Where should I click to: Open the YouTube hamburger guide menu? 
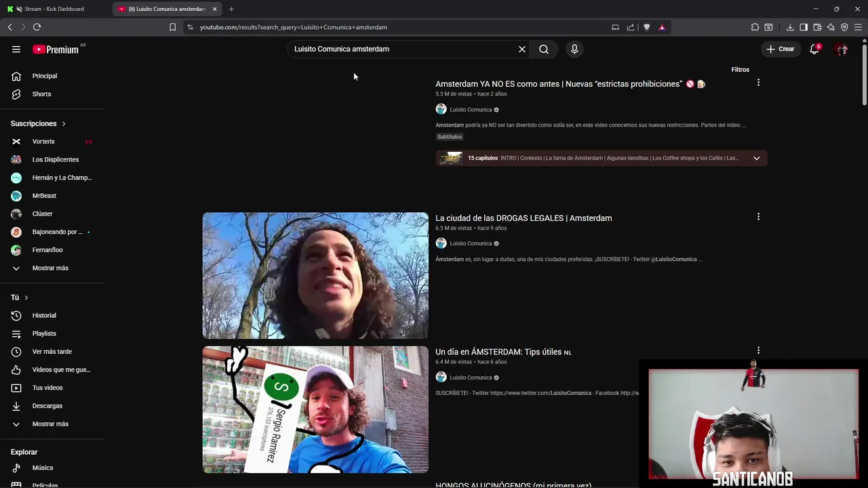[x=16, y=49]
